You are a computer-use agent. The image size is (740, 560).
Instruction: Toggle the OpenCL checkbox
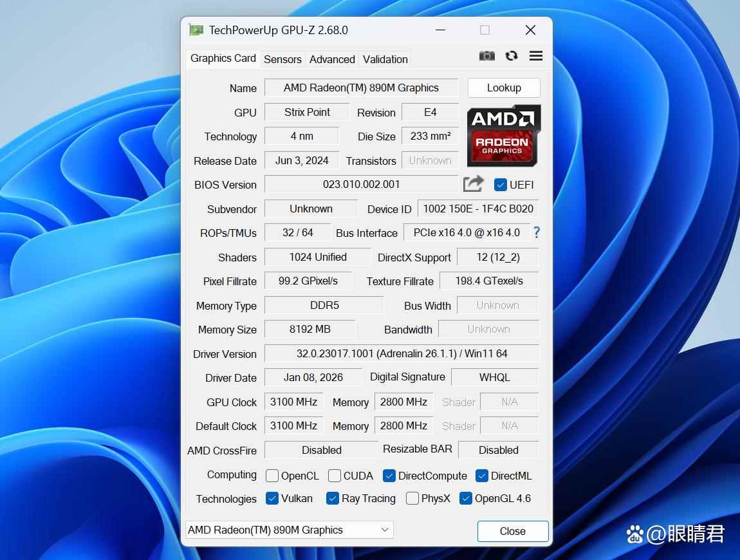pyautogui.click(x=272, y=476)
